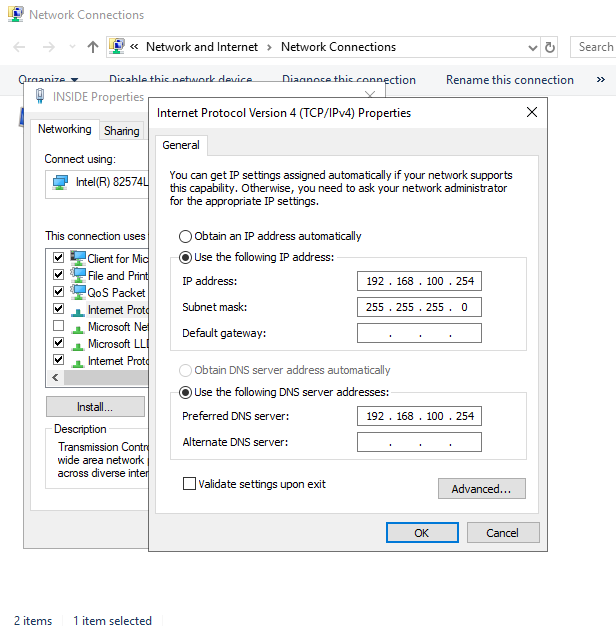This screenshot has width=616, height=630.
Task: Show more toolbar commands via chevron
Action: pyautogui.click(x=601, y=80)
